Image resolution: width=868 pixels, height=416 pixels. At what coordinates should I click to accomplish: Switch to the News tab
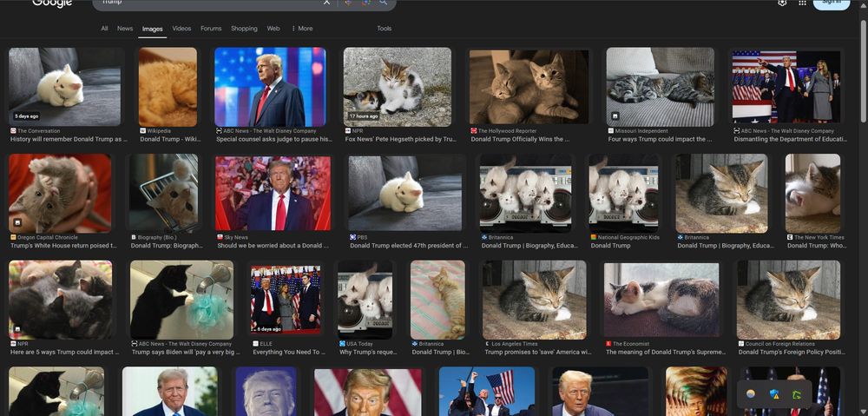[x=125, y=29]
